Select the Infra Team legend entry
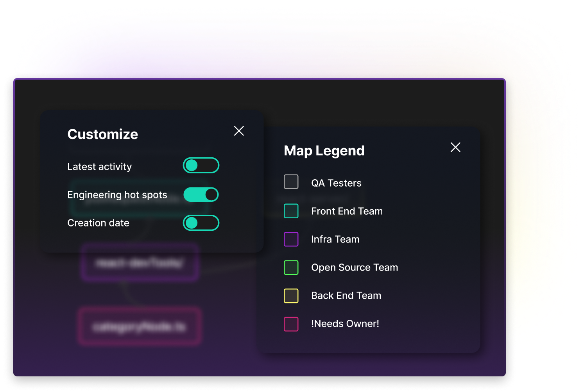 [x=335, y=239]
